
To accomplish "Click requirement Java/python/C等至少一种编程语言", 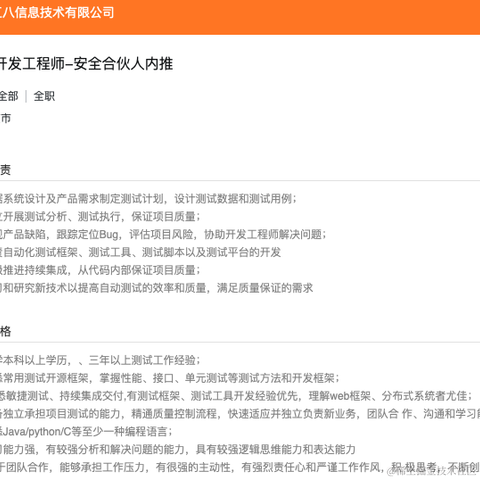I will 86,432.
